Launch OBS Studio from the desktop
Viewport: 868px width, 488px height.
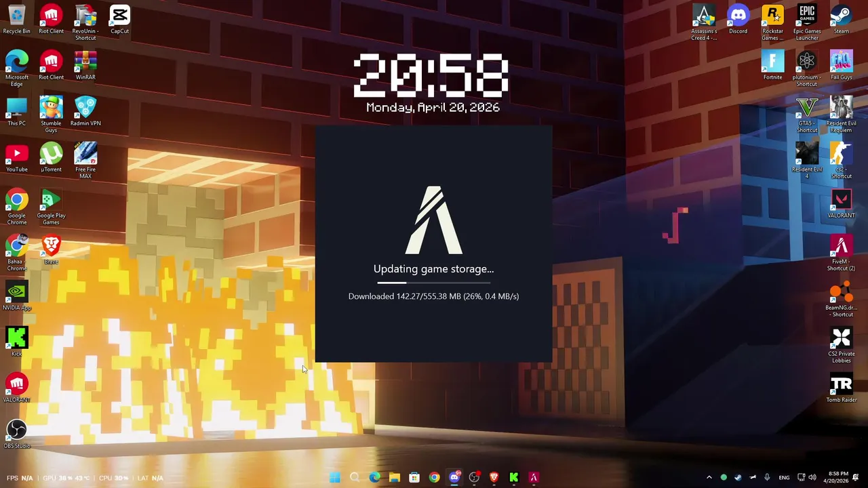click(17, 434)
